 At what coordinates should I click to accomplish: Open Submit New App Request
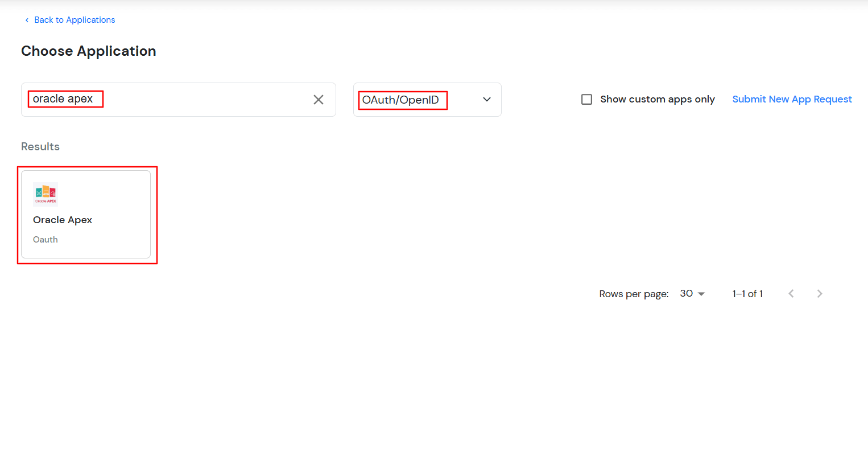tap(792, 99)
